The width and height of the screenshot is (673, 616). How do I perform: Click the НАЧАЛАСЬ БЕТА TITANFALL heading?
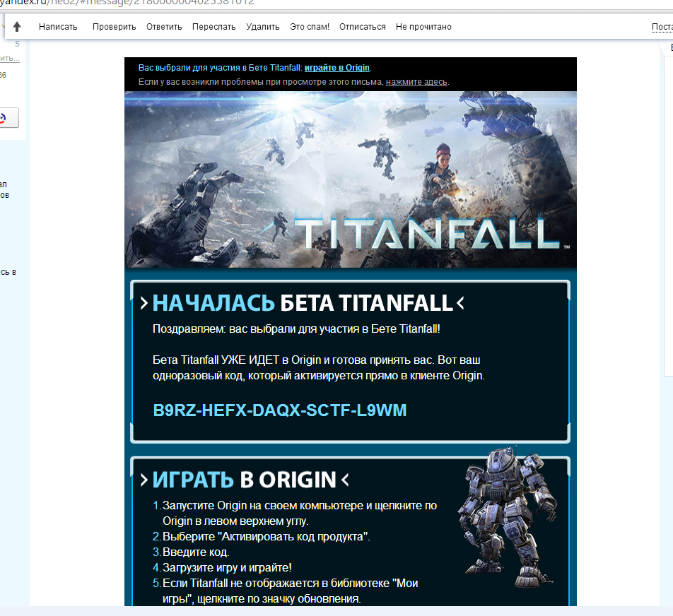(x=303, y=303)
